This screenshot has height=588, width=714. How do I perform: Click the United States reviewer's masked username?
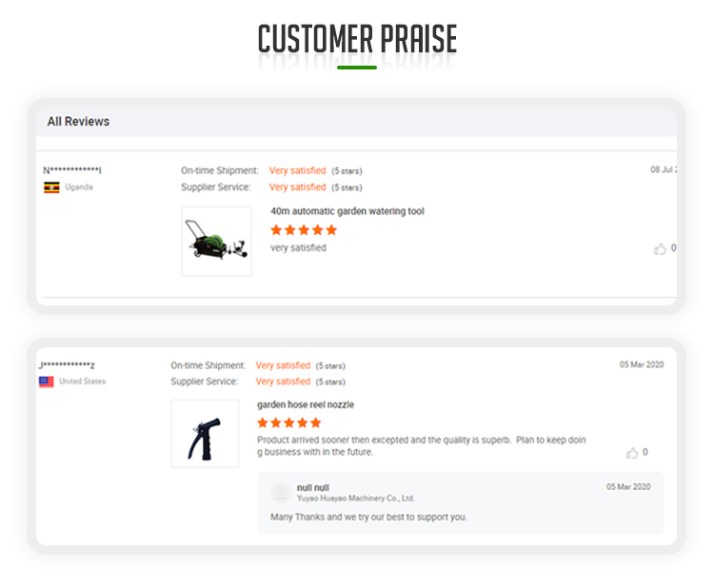67,365
